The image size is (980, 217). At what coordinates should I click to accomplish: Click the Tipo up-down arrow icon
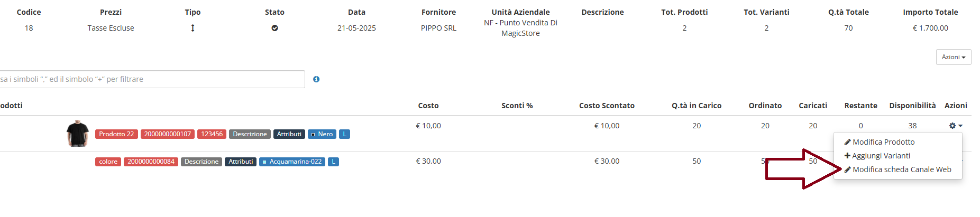pyautogui.click(x=193, y=28)
